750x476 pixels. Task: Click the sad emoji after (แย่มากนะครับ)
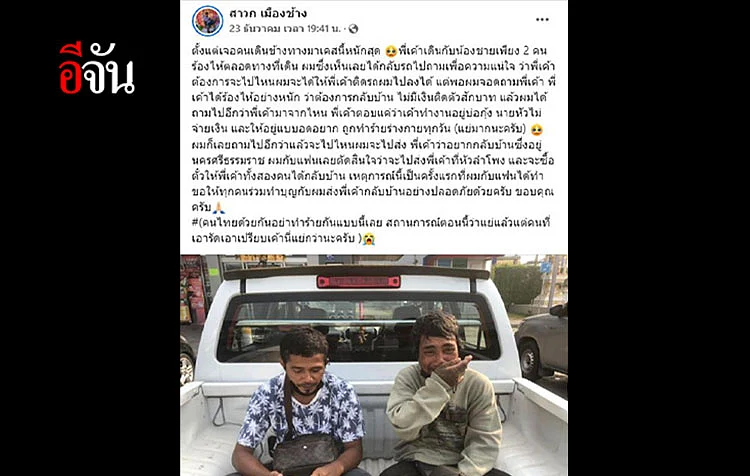(x=537, y=129)
